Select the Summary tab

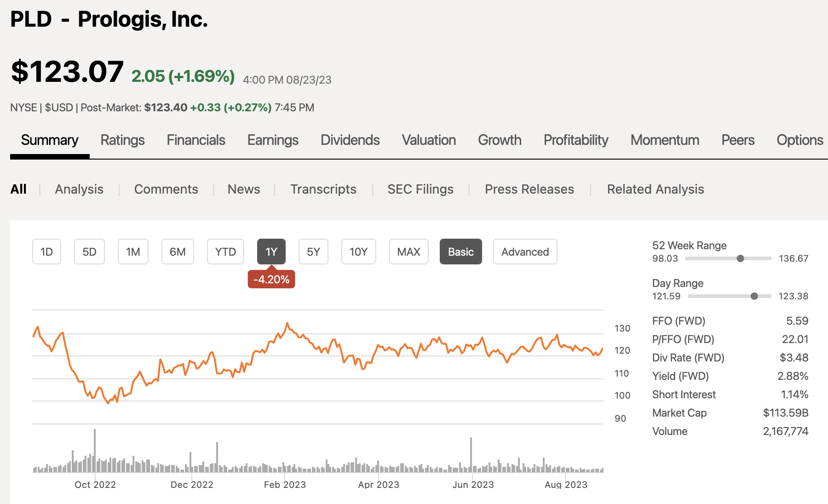(x=50, y=140)
